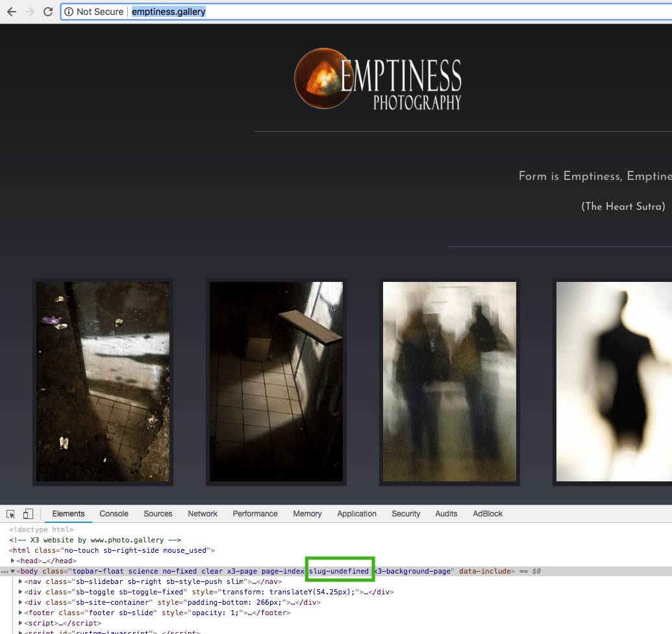This screenshot has height=634, width=672.
Task: Open the Memory tab
Action: point(307,514)
